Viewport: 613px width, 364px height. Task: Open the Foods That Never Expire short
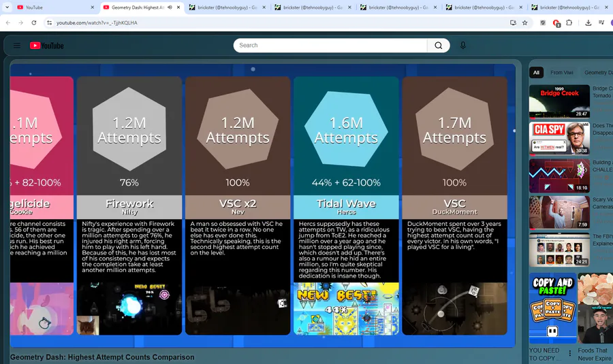tap(595, 308)
